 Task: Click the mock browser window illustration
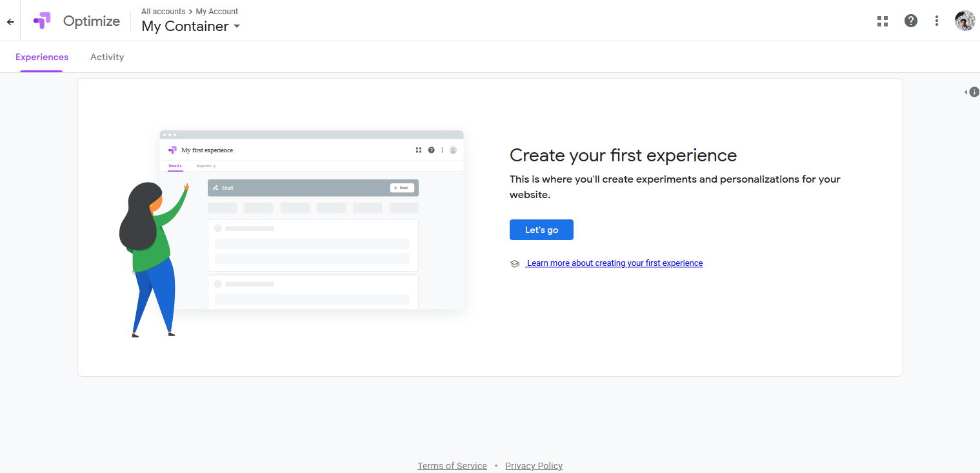(x=311, y=219)
